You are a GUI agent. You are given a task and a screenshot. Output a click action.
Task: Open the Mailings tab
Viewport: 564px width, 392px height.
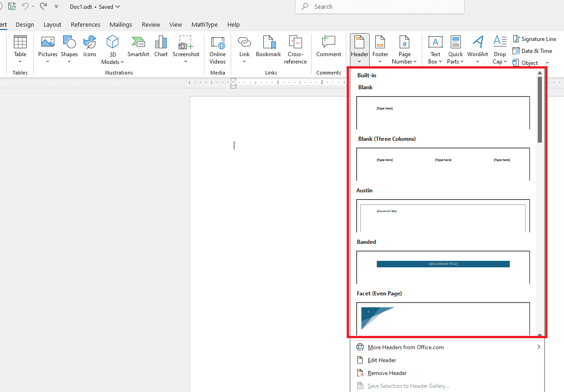point(121,24)
